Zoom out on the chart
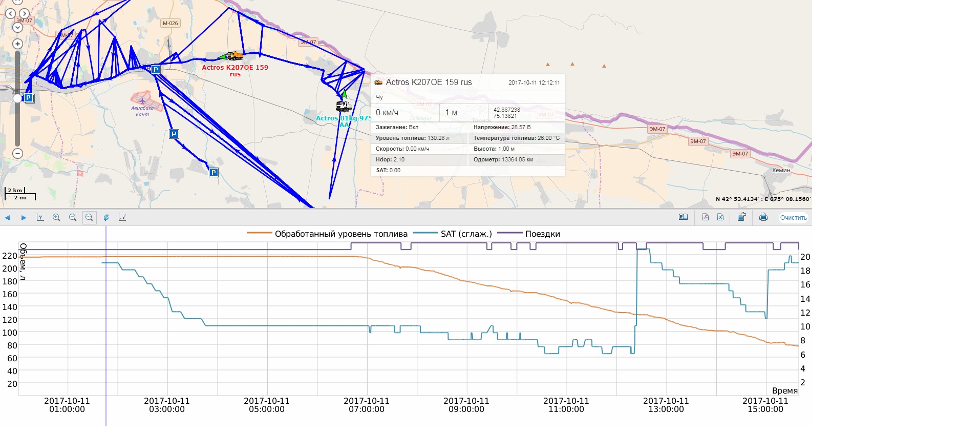This screenshot has height=434, width=980. pyautogui.click(x=73, y=217)
